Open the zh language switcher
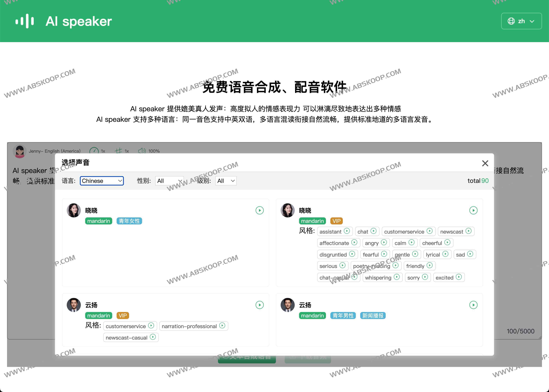Screen dimensions: 549x392 click(x=521, y=21)
